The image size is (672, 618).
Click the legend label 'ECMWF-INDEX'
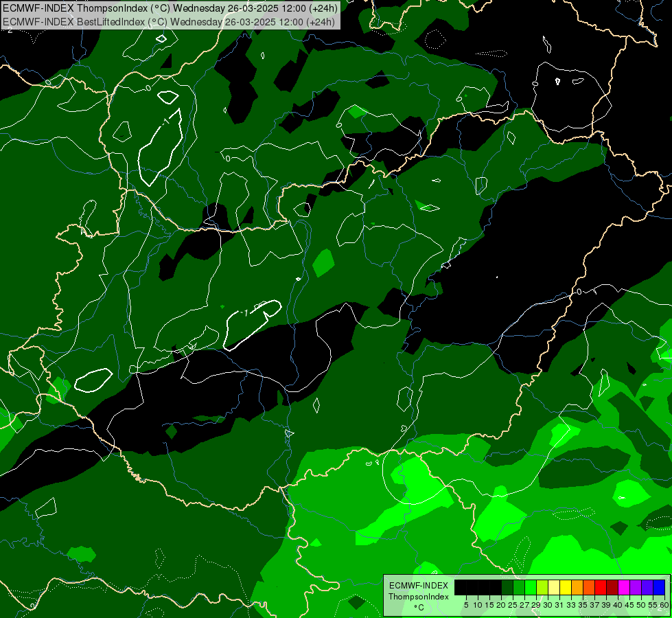click(x=419, y=586)
